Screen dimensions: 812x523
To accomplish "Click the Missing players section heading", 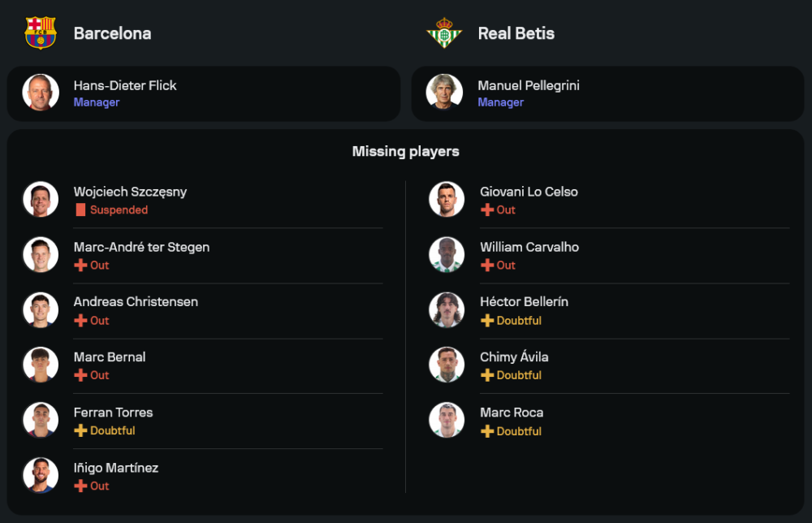I will coord(405,152).
